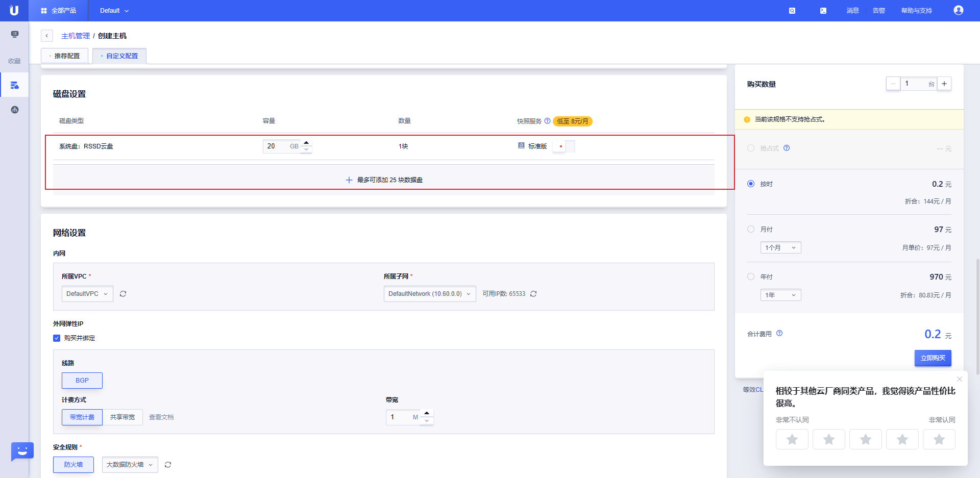Viewport: 980px width, 478px height.
Task: Uncheck the 购买并绑定 checkbox
Action: [x=57, y=338]
